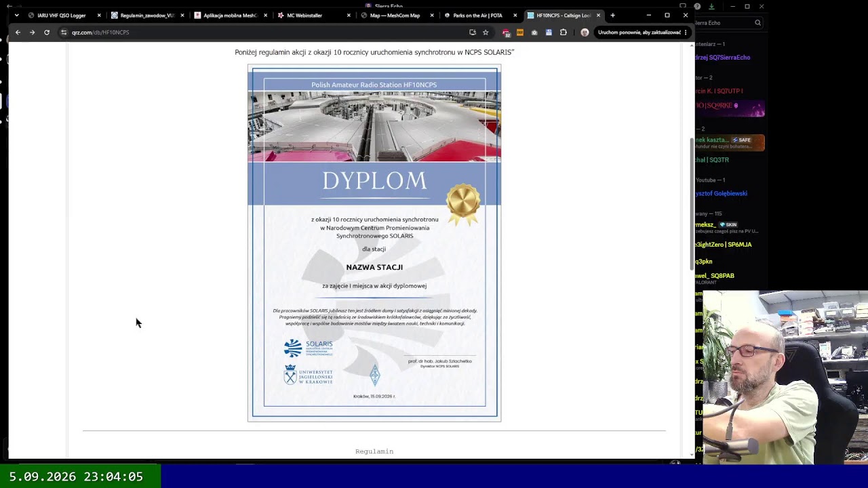Close the Regulamin_zawodow tab
Image resolution: width=868 pixels, height=488 pixels.
[182, 16]
